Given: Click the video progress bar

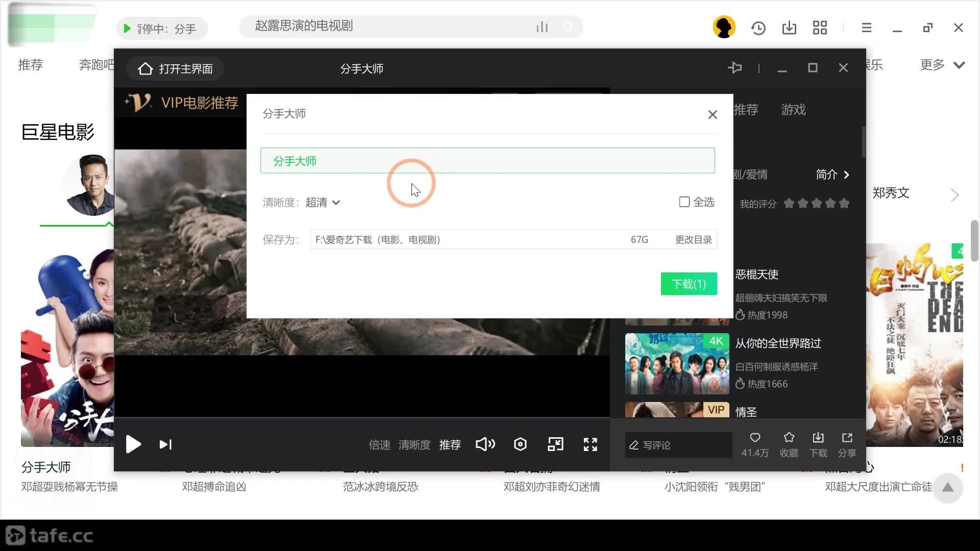Looking at the screenshot, I should click(362, 418).
